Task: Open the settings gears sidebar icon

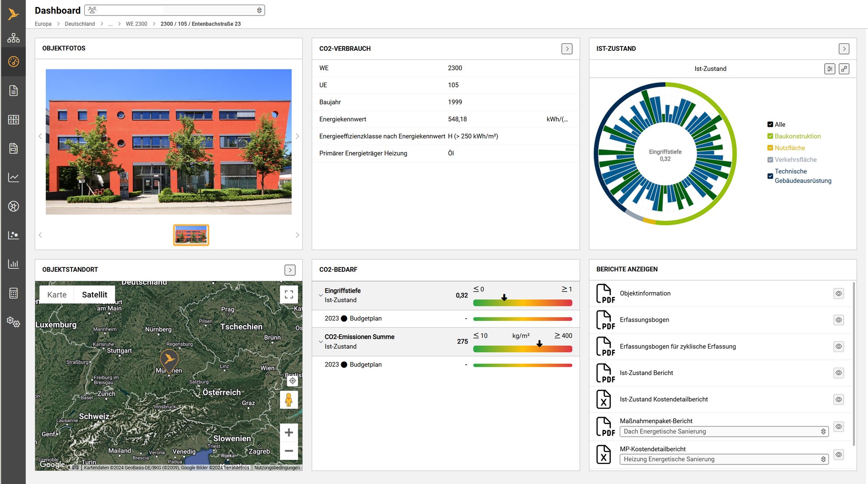Action: pyautogui.click(x=13, y=322)
